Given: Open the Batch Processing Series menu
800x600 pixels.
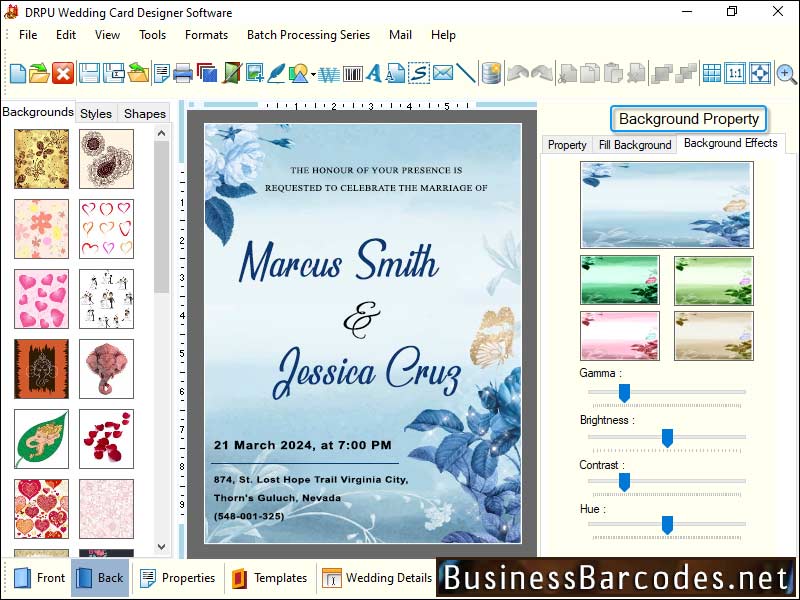Looking at the screenshot, I should 308,35.
